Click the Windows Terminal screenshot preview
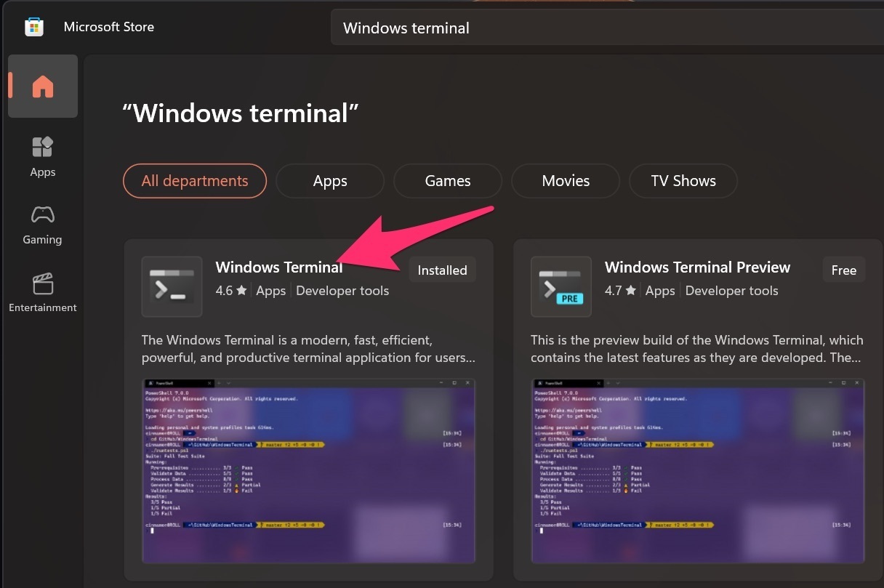884x588 pixels. (309, 471)
